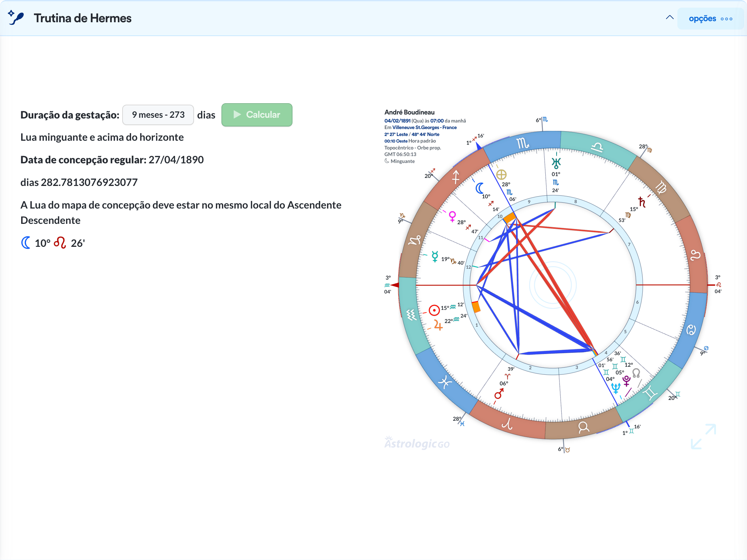This screenshot has height=560, width=747.
Task: Click the Sun symbol in the chart
Action: point(434,310)
